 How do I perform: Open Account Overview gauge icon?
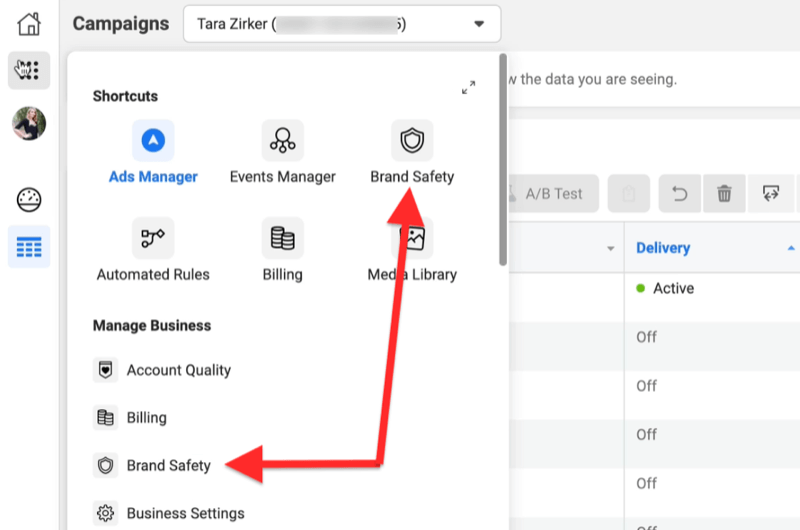tap(29, 199)
